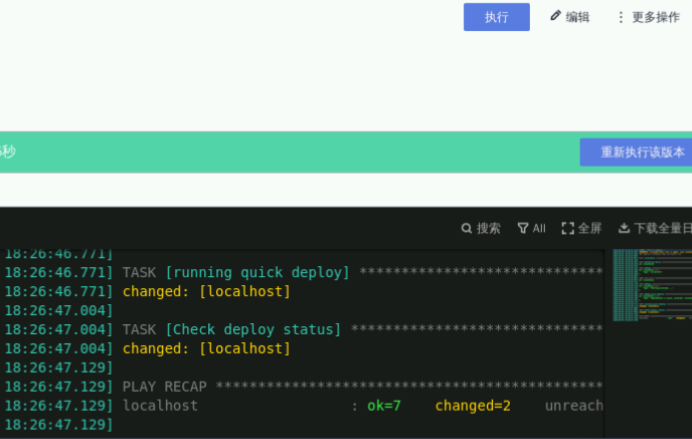The width and height of the screenshot is (692, 439).
Task: Toggle the 全屏 fullscreen log view
Action: pyautogui.click(x=568, y=228)
